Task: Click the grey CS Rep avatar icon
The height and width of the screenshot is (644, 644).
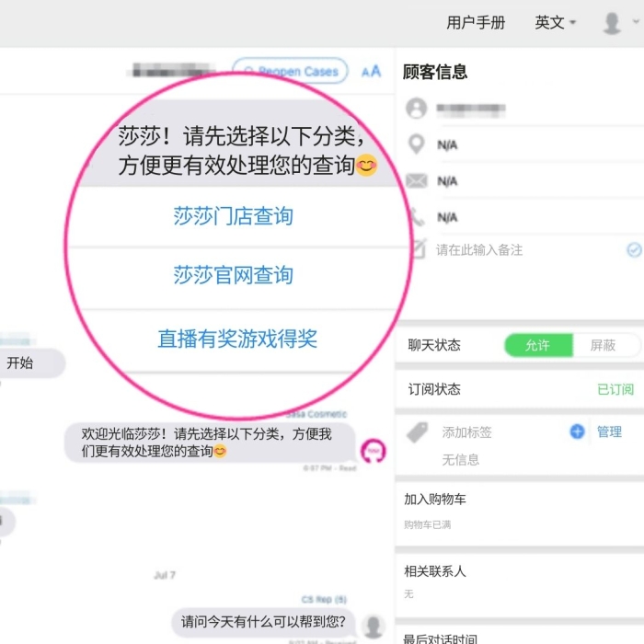Action: point(373,627)
